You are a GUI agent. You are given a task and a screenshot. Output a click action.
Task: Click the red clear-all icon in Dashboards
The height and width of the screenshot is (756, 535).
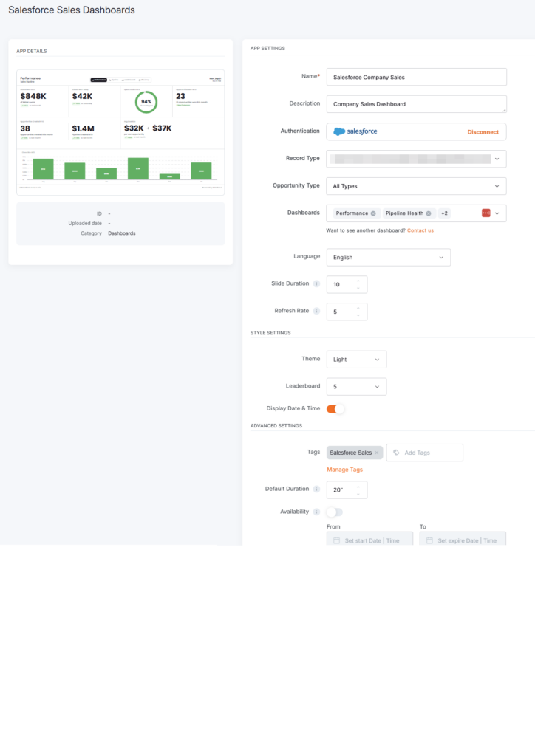pos(485,213)
